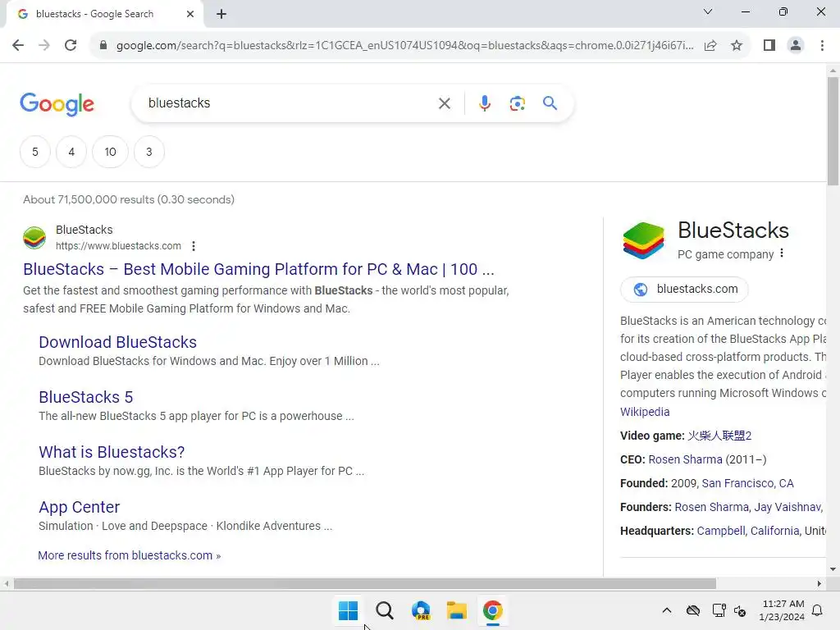Click the bluestacks.com website button

click(x=684, y=290)
